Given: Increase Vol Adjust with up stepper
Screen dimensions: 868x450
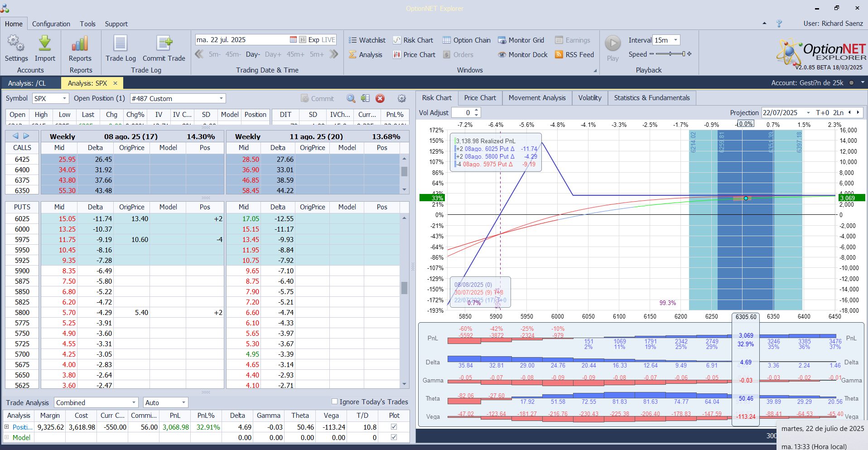Looking at the screenshot, I should click(x=477, y=110).
